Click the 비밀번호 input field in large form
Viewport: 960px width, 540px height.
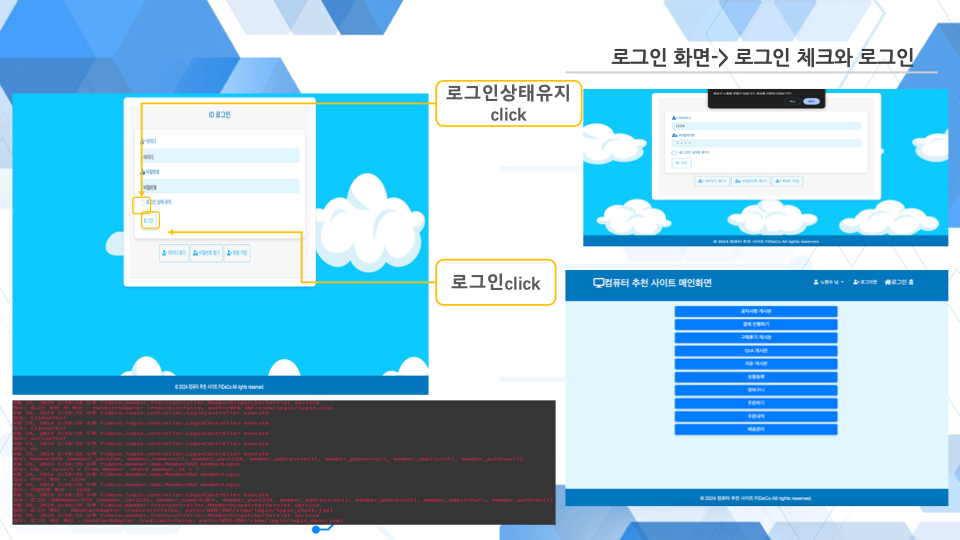point(219,186)
